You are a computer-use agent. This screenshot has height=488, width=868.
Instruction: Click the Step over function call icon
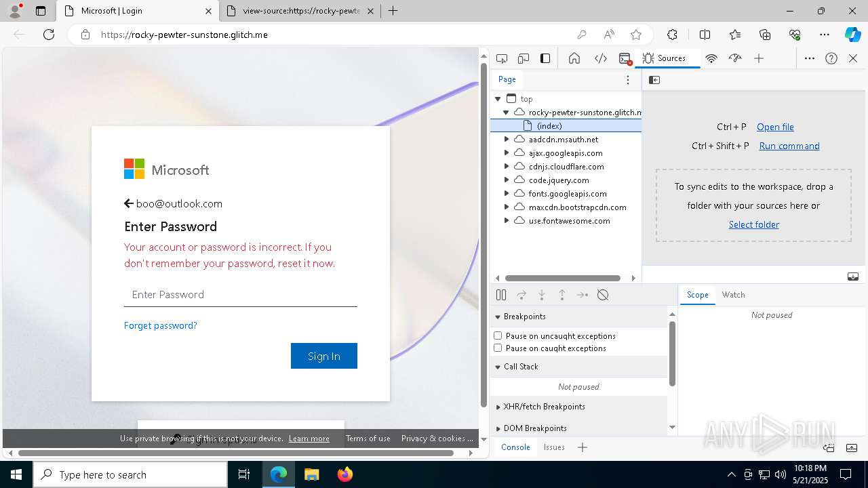tap(521, 295)
